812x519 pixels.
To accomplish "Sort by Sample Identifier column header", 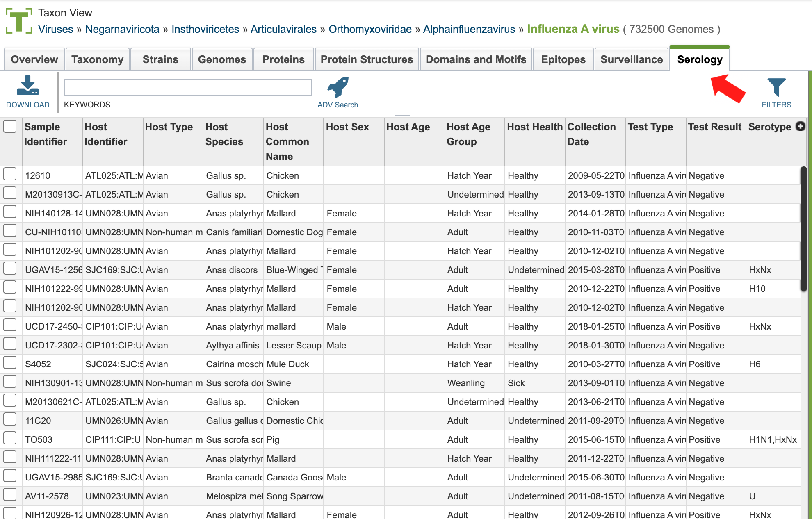I will point(52,142).
